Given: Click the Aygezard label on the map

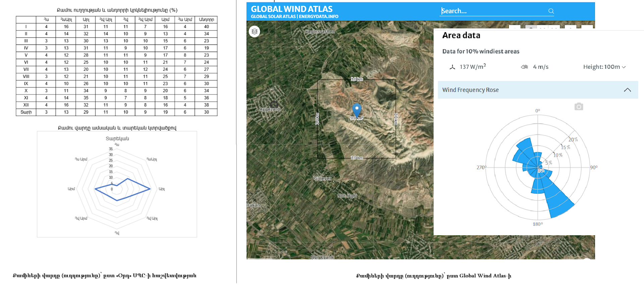Looking at the screenshot, I should click(269, 109).
